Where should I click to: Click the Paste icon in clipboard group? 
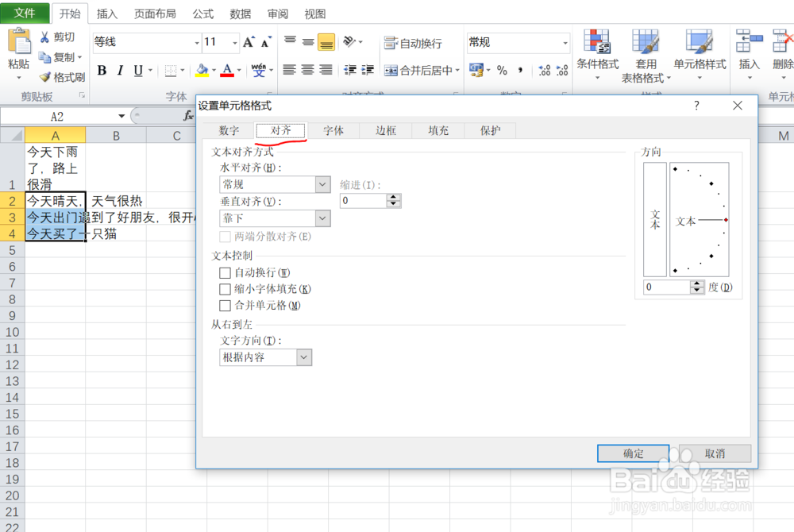19,41
